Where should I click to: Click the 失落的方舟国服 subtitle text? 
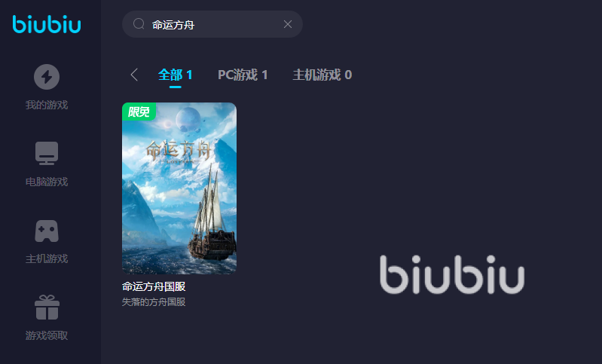coord(154,302)
